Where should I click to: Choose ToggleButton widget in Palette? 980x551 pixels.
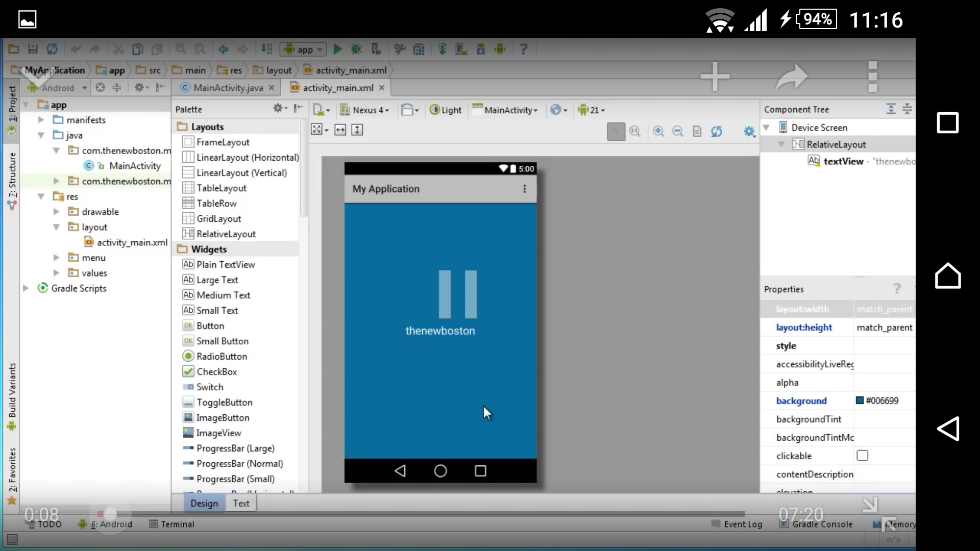pyautogui.click(x=217, y=402)
